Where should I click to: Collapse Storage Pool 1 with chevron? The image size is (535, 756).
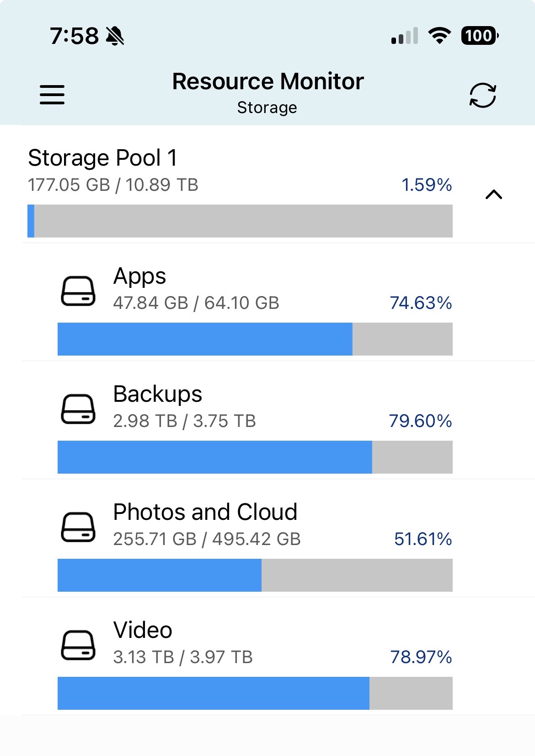(x=493, y=194)
